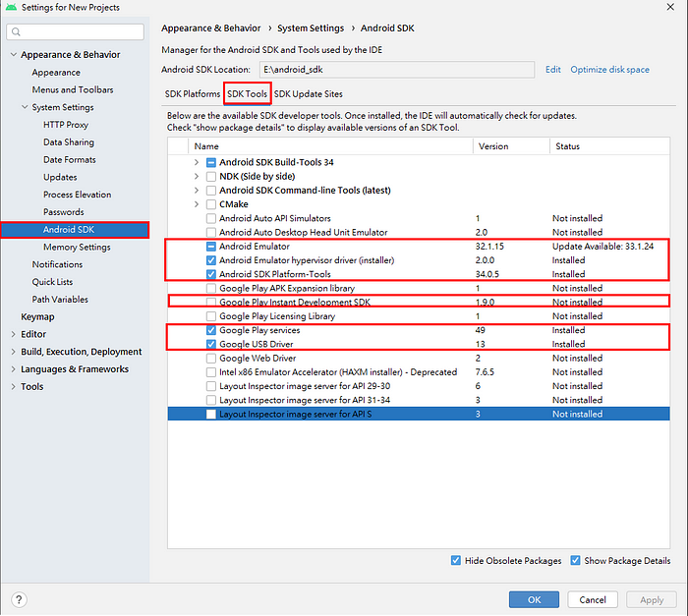The width and height of the screenshot is (688, 616).
Task: Open Passwords settings page
Action: tap(64, 212)
